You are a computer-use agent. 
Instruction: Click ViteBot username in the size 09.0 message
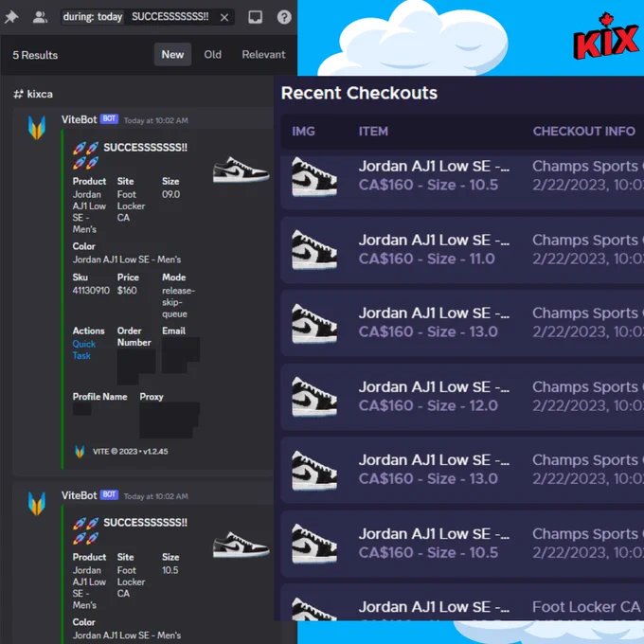tap(79, 119)
